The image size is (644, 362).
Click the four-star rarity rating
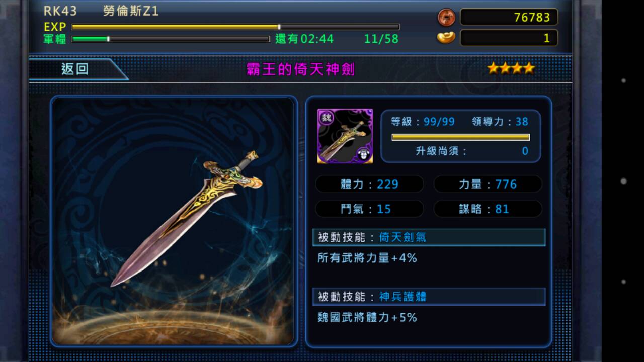point(511,68)
